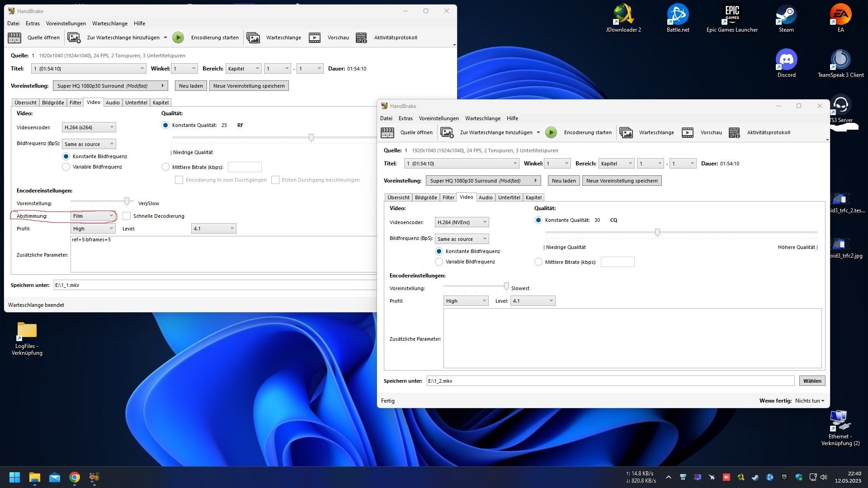Open Profil High dropdown in front window
Image resolution: width=868 pixels, height=488 pixels.
pyautogui.click(x=466, y=301)
